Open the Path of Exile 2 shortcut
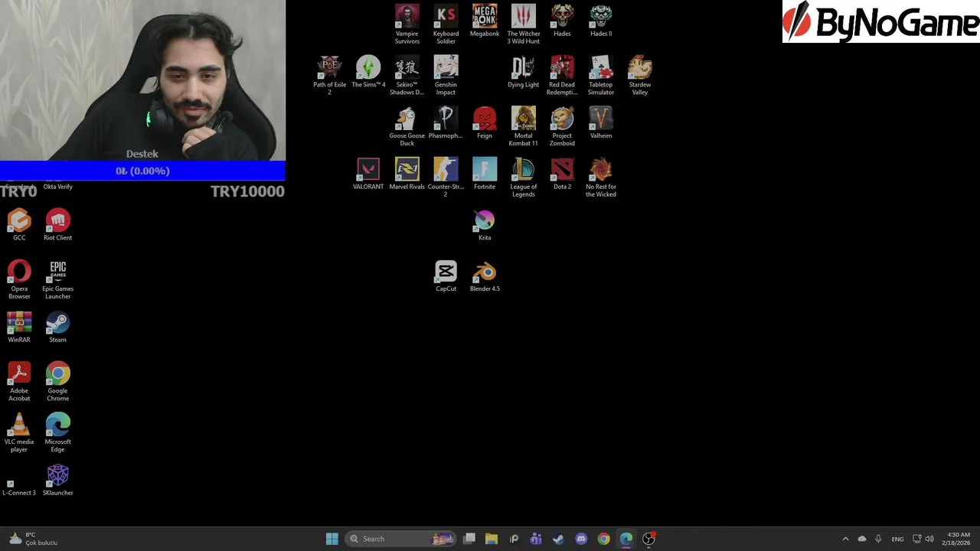Viewport: 980px width, 551px height. (329, 75)
